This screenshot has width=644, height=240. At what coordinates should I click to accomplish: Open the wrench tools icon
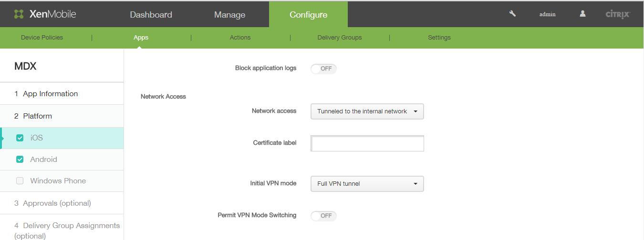512,14
